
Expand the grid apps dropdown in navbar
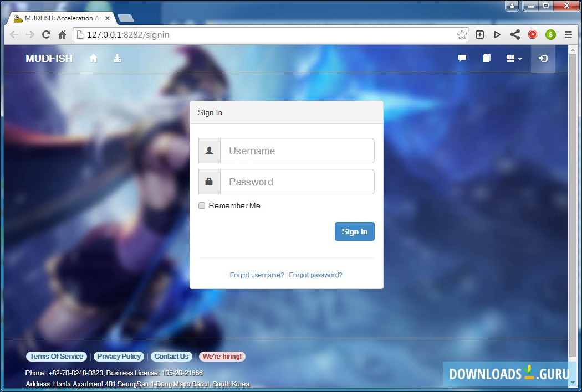pos(514,59)
